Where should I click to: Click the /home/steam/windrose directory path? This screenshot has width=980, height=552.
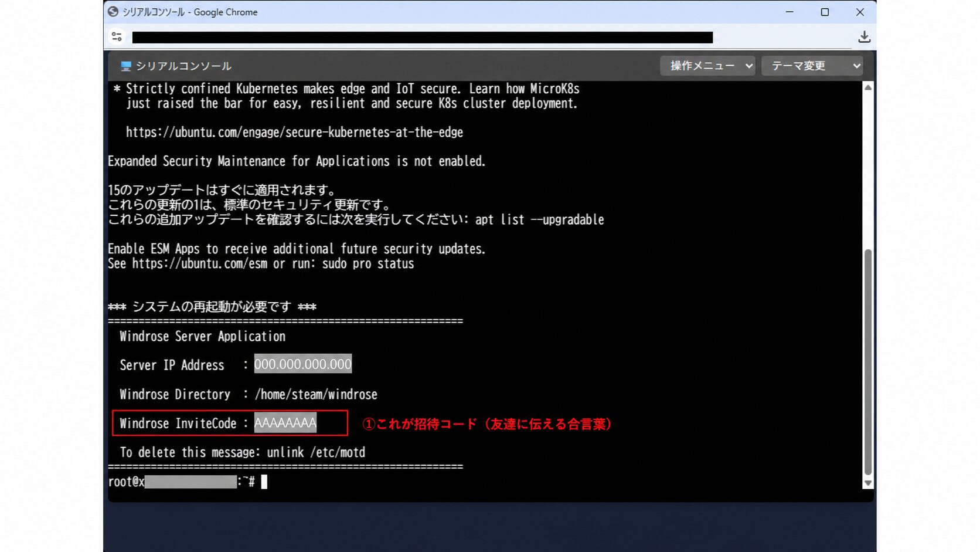coord(316,394)
